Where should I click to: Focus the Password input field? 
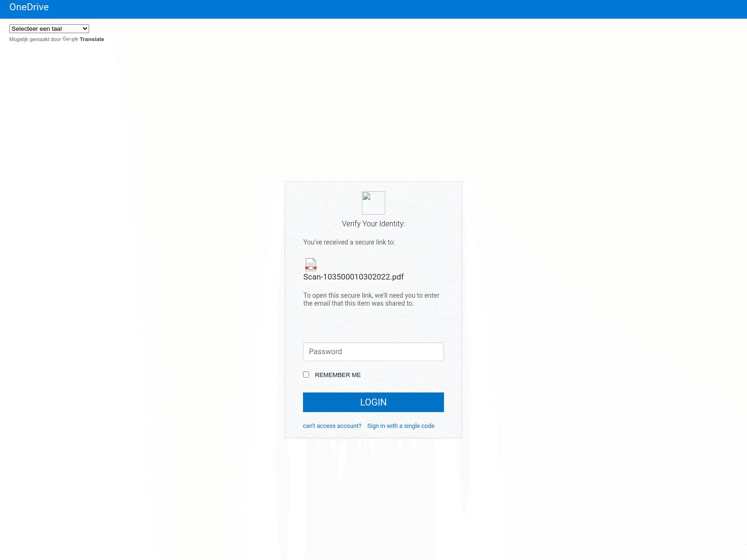pyautogui.click(x=373, y=352)
